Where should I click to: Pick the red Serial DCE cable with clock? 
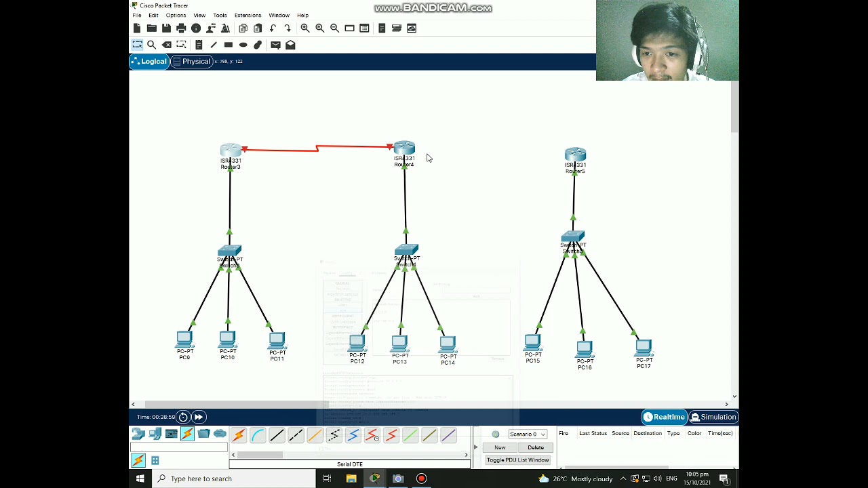point(372,436)
